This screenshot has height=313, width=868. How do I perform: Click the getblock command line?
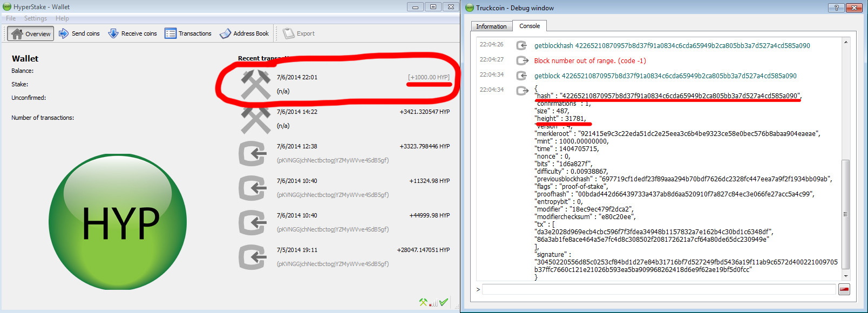(665, 76)
